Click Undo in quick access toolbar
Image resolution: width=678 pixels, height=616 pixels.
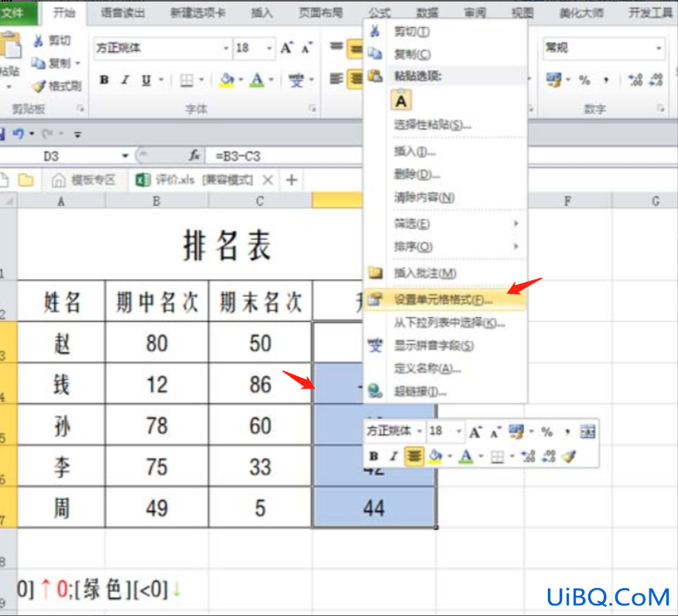tap(18, 134)
